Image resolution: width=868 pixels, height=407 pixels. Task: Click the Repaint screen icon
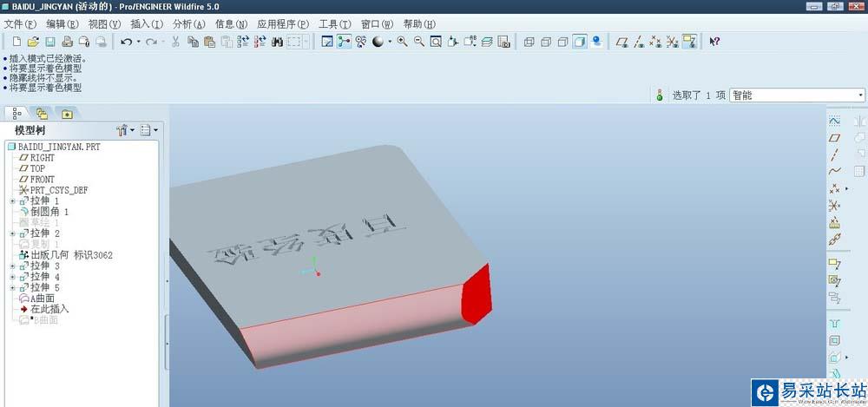327,42
